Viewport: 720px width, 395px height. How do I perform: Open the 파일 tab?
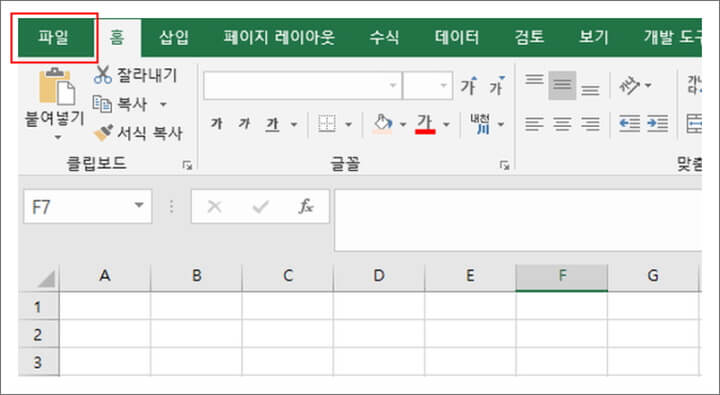pyautogui.click(x=53, y=37)
